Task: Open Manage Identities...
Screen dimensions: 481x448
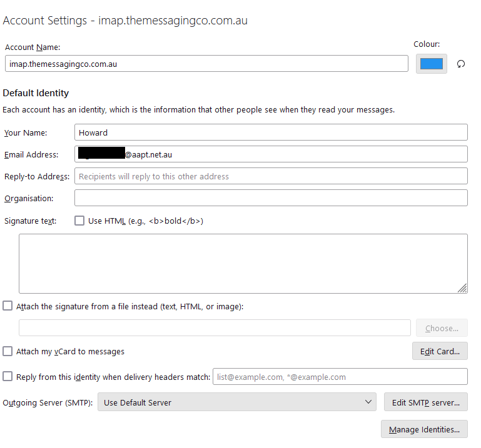Action: pos(424,430)
